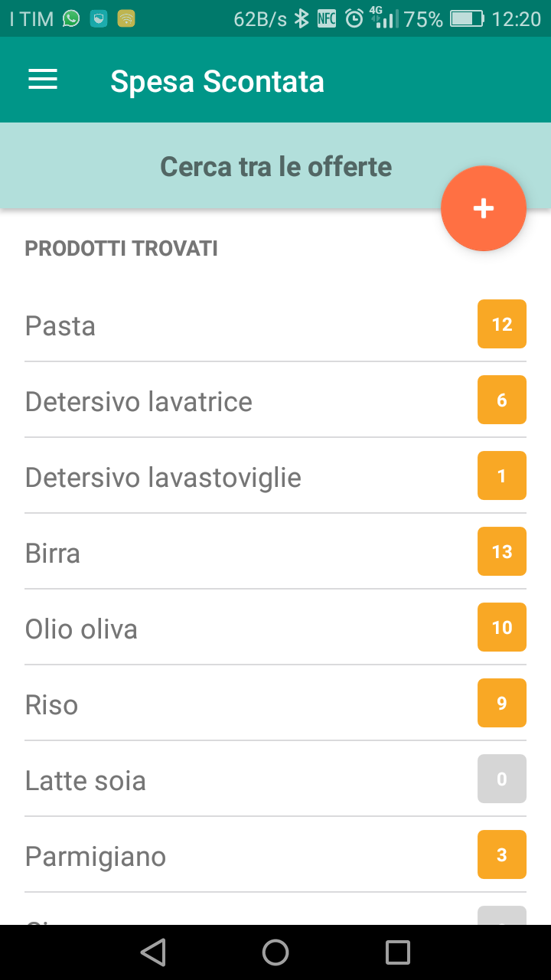Choose Olio oliva from the list

[x=275, y=628]
